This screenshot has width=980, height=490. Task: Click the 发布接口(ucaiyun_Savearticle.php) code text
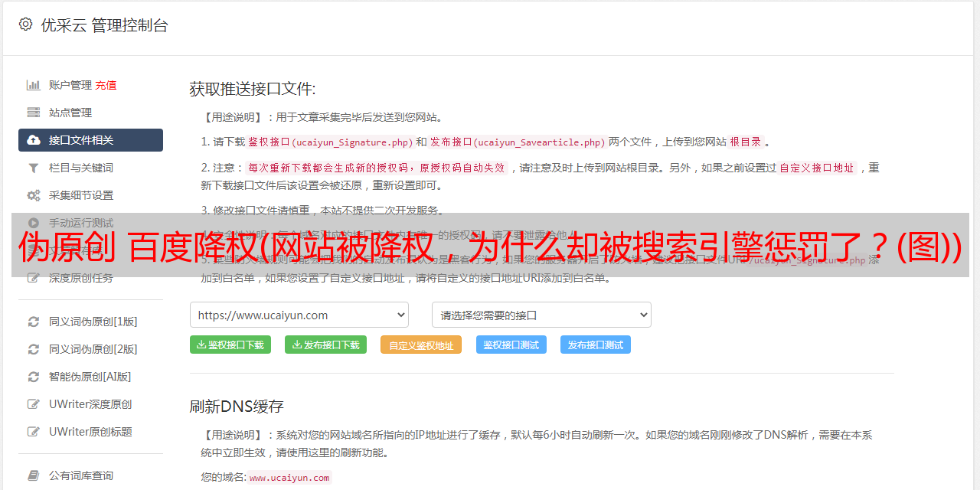point(518,142)
